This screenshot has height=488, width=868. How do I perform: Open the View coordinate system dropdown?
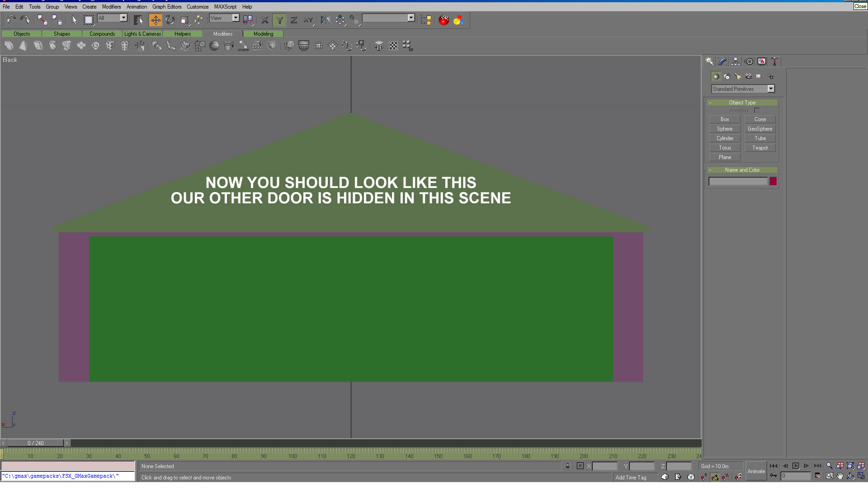(236, 18)
